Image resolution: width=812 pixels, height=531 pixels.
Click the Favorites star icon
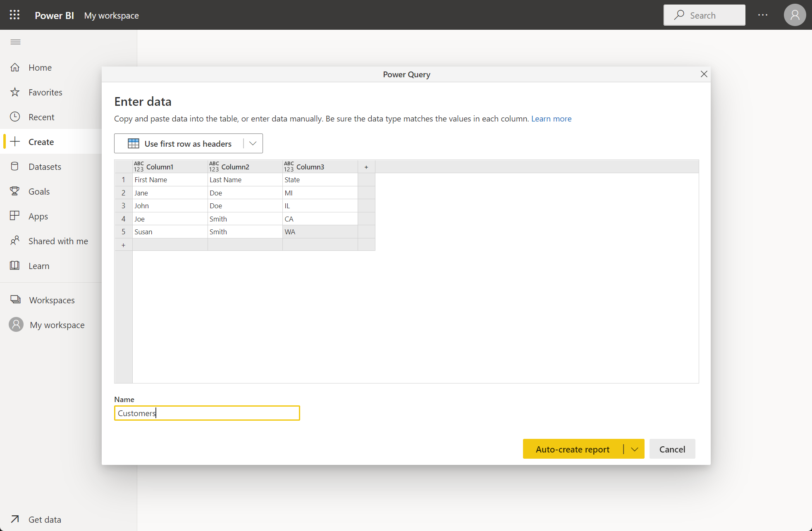(15, 92)
